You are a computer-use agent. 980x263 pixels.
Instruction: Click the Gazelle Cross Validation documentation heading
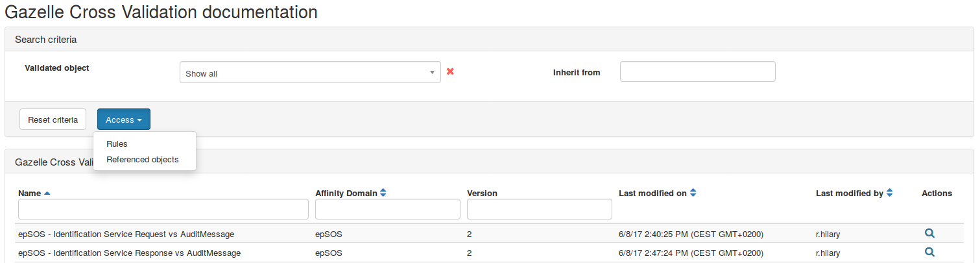tap(161, 12)
